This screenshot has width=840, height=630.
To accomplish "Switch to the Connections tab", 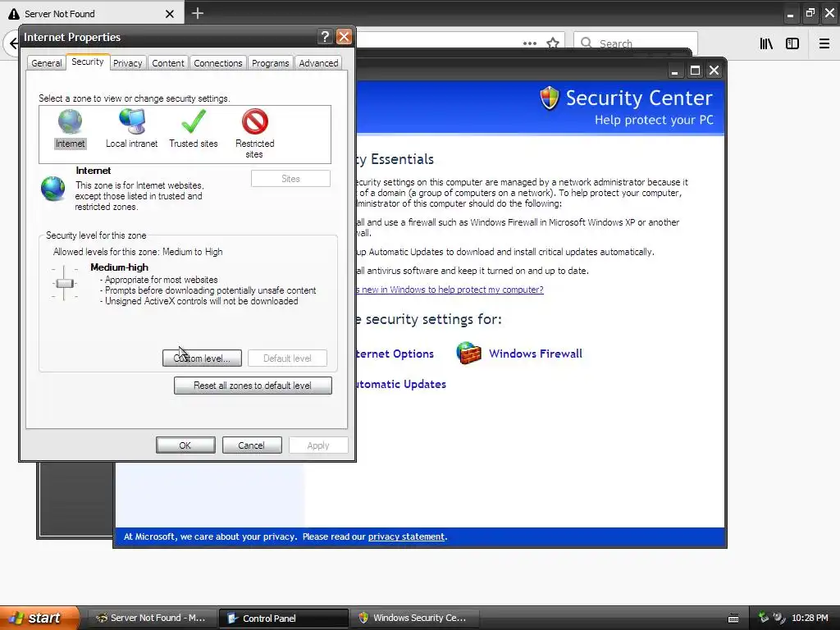I will (217, 62).
